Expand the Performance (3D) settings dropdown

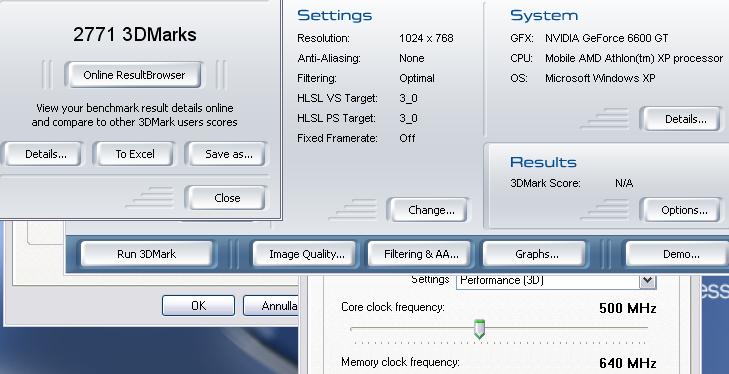647,281
